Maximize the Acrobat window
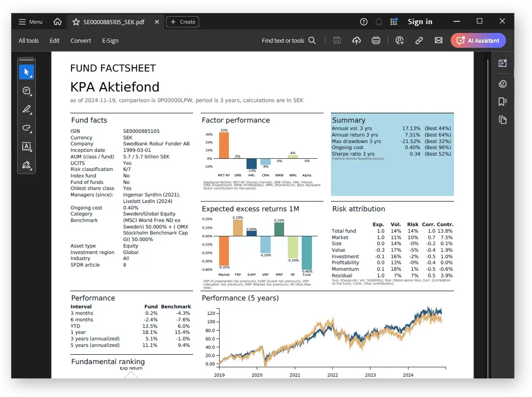This screenshot has width=532, height=397. 480,21
